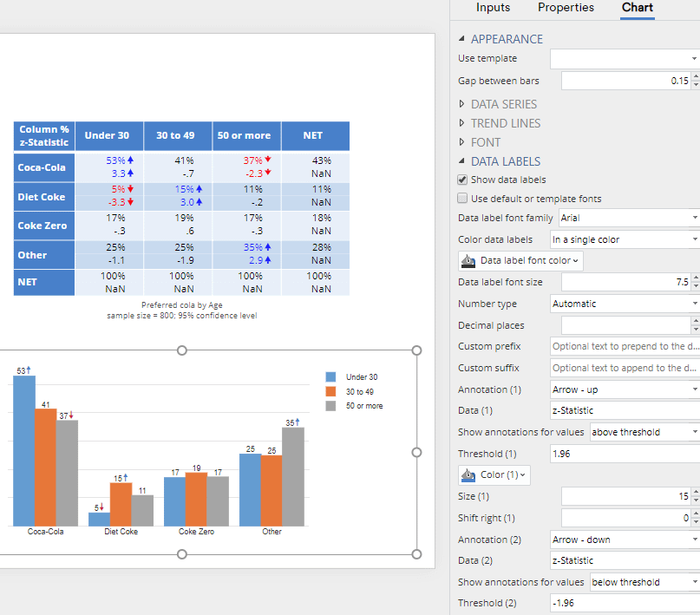Open the Data label font family dropdown

click(628, 218)
